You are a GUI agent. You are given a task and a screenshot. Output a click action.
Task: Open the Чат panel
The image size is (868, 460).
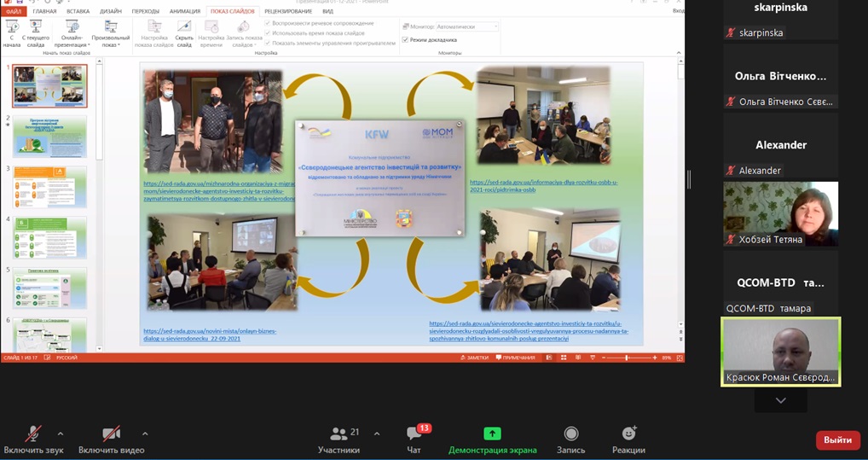coord(414,439)
